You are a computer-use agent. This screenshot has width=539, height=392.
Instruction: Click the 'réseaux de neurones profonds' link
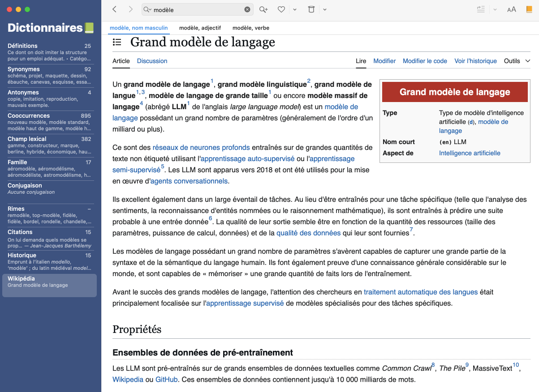pos(201,147)
